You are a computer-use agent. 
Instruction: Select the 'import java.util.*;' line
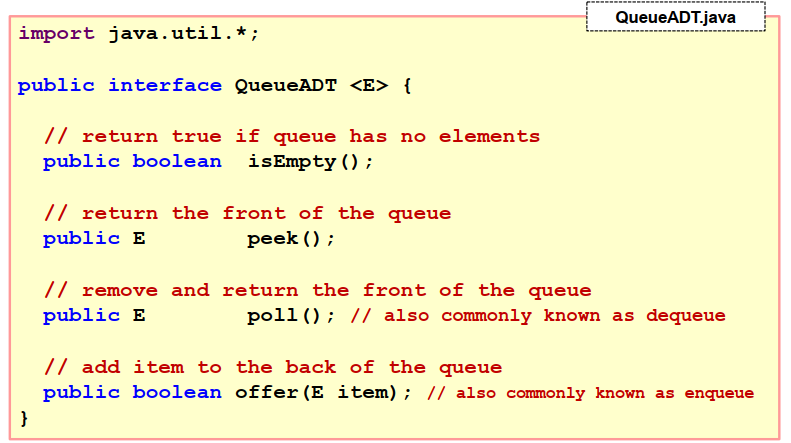pyautogui.click(x=139, y=34)
